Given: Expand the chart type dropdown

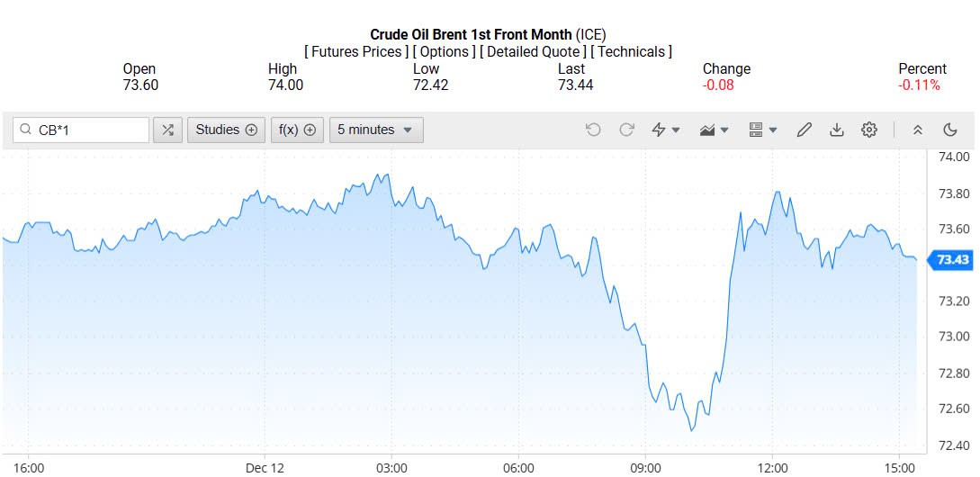Looking at the screenshot, I should [x=715, y=130].
